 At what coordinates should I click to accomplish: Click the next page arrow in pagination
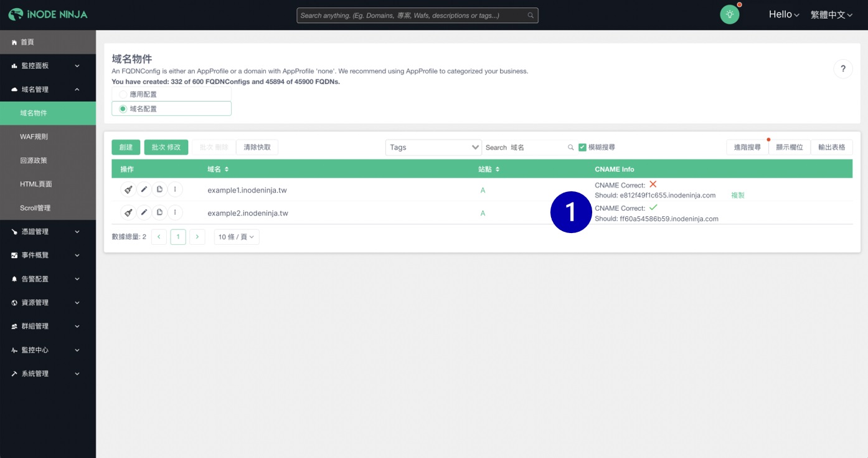point(197,237)
